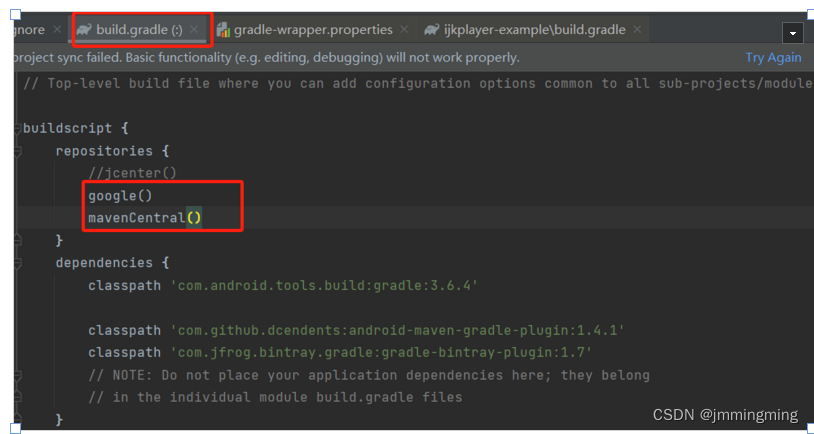The image size is (814, 434).
Task: Click the gradle-wrapper.properties file icon
Action: [x=223, y=30]
